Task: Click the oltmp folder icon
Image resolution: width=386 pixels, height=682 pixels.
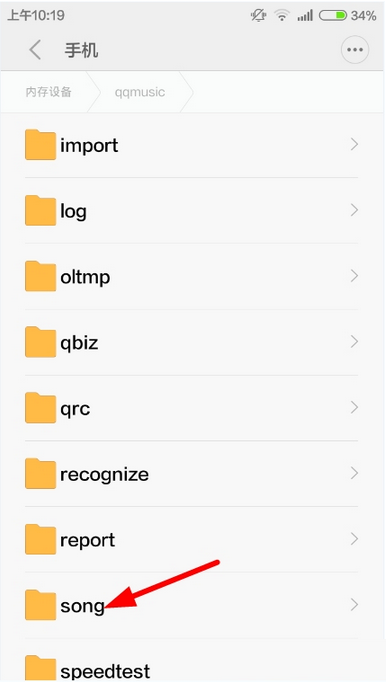Action: click(40, 276)
